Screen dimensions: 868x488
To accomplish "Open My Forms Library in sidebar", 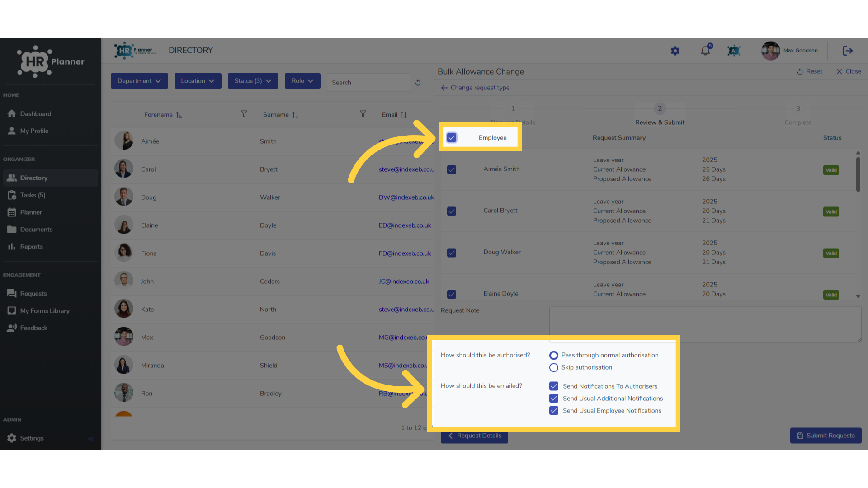I will [50, 311].
